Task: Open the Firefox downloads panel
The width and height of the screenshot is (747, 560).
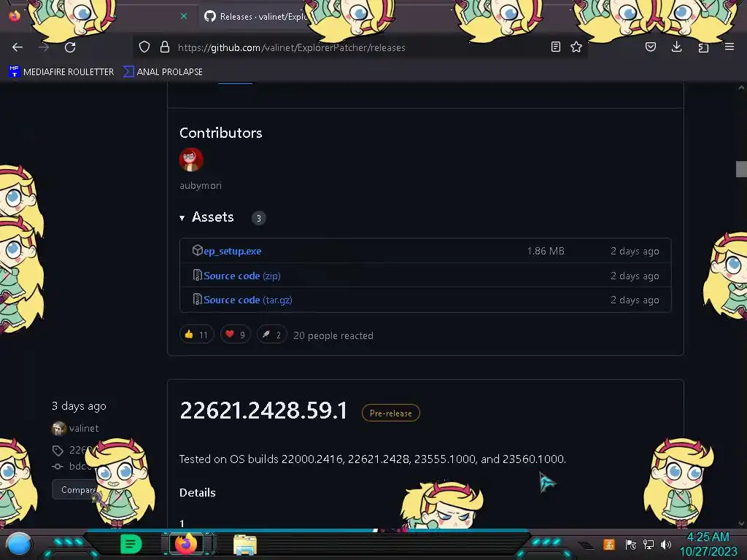Action: pos(676,47)
